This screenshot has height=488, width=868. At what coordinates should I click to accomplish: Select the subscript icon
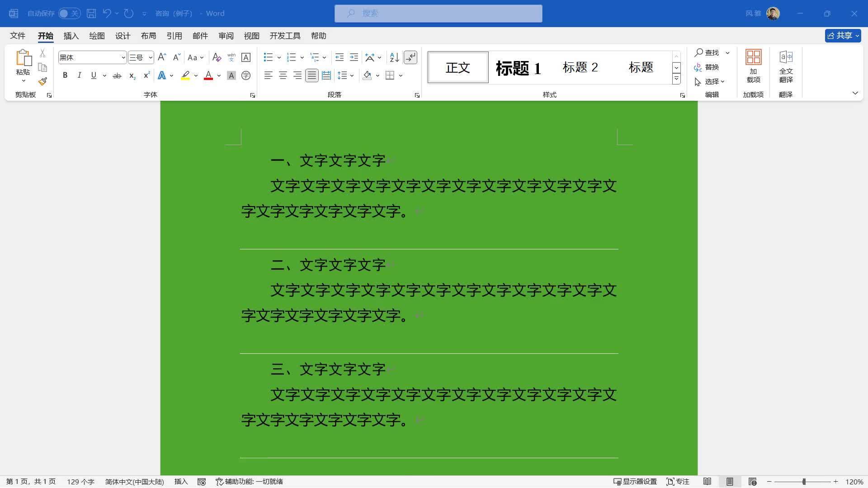(x=132, y=75)
